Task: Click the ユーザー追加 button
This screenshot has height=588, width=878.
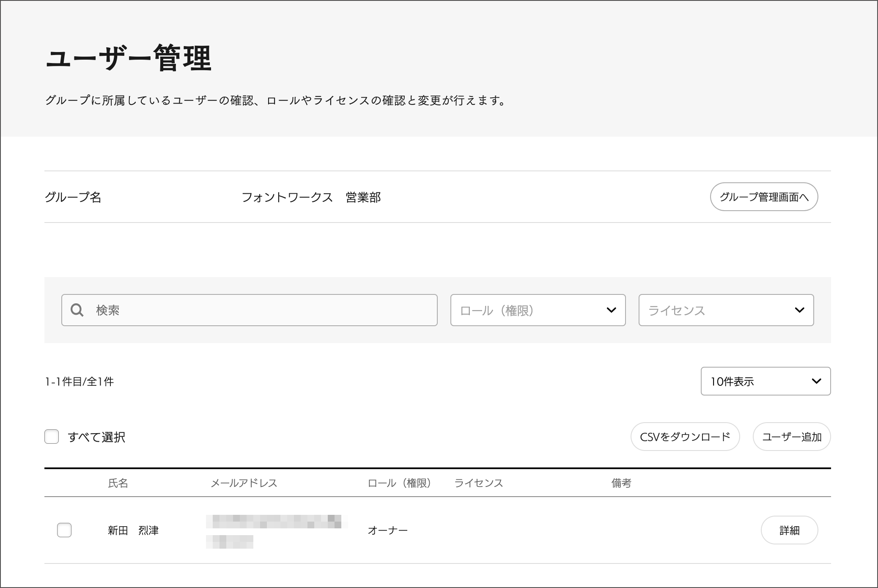Action: (x=791, y=437)
